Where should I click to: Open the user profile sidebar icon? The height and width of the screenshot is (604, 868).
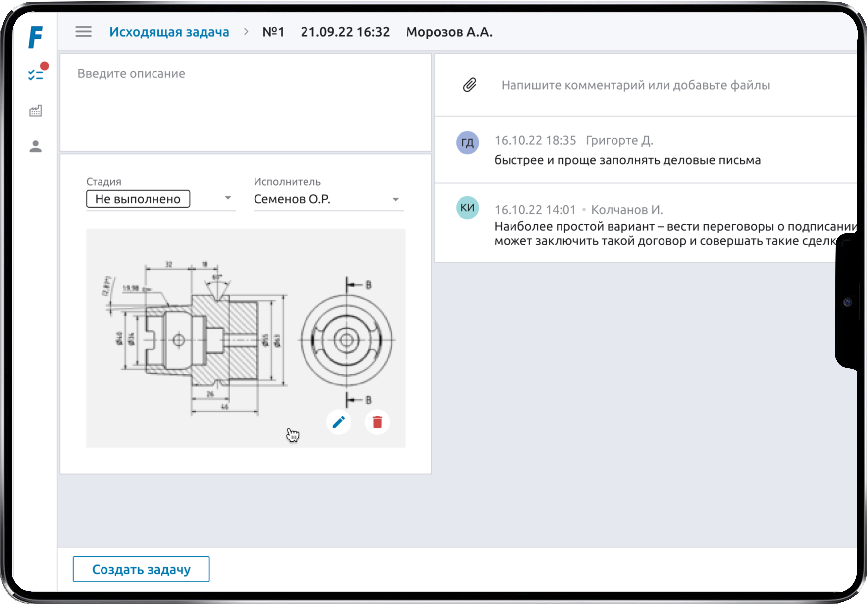point(35,147)
